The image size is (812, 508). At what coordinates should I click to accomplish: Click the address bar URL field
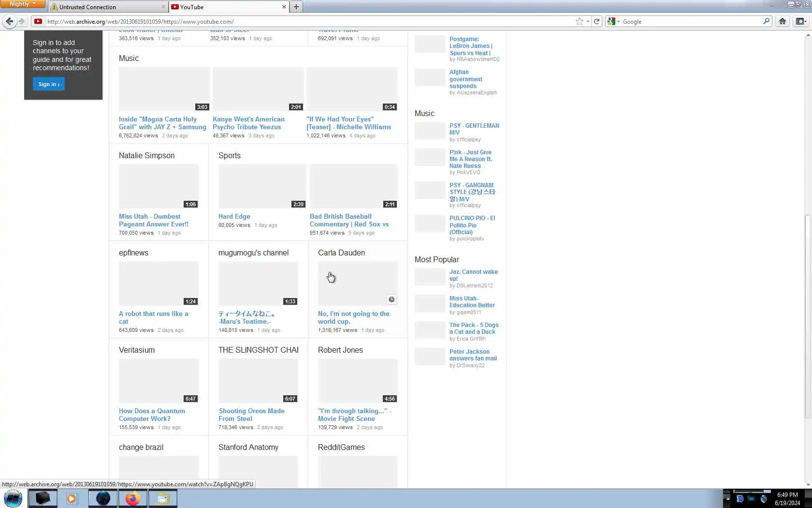[309, 21]
